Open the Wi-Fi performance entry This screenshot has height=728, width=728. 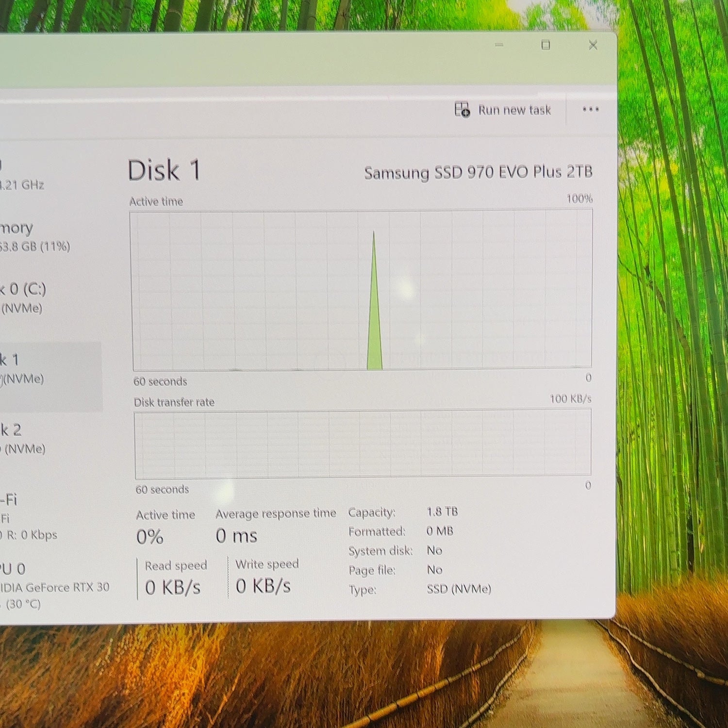click(29, 517)
